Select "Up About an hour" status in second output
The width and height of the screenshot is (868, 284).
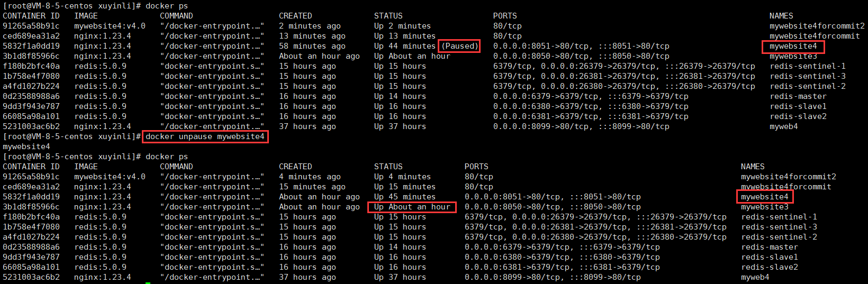[x=412, y=207]
